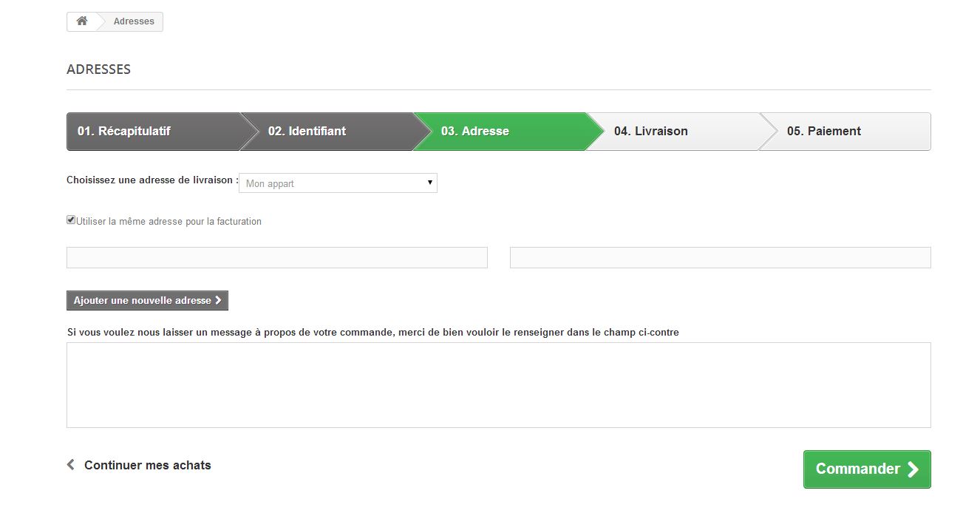This screenshot has width=980, height=513.
Task: Go to step 01. Récapitulatif
Action: [153, 132]
